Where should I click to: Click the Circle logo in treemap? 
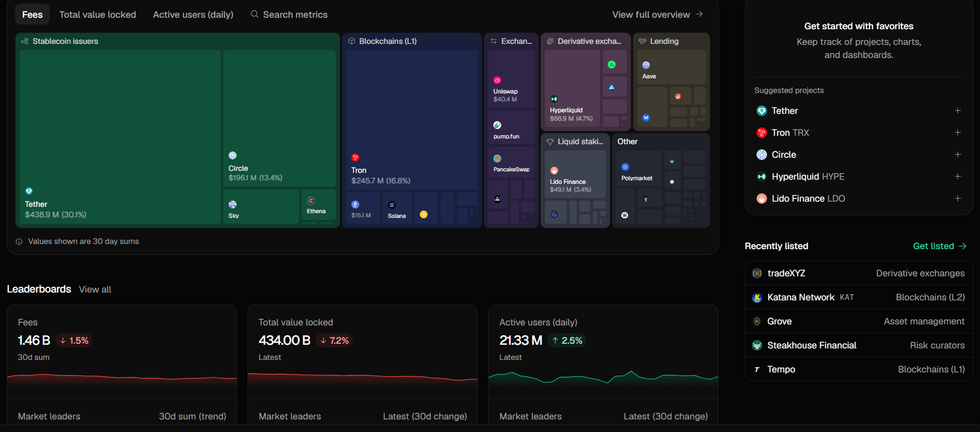[x=232, y=155]
